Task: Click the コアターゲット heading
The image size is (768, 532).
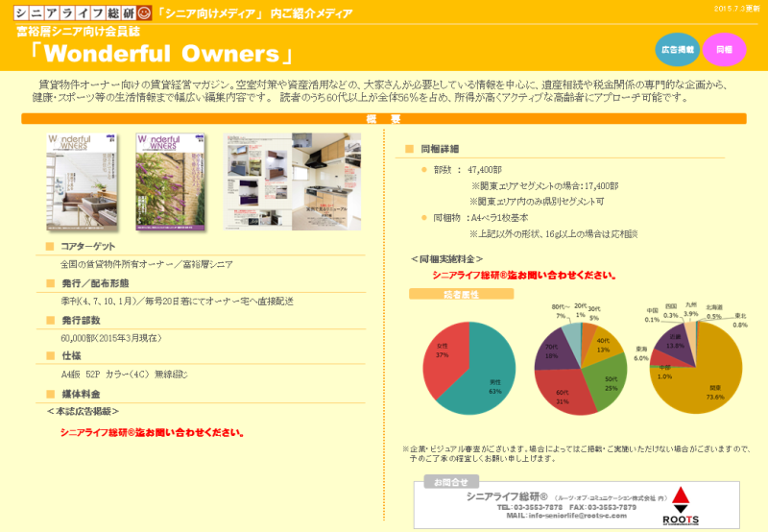Action: pyautogui.click(x=87, y=247)
